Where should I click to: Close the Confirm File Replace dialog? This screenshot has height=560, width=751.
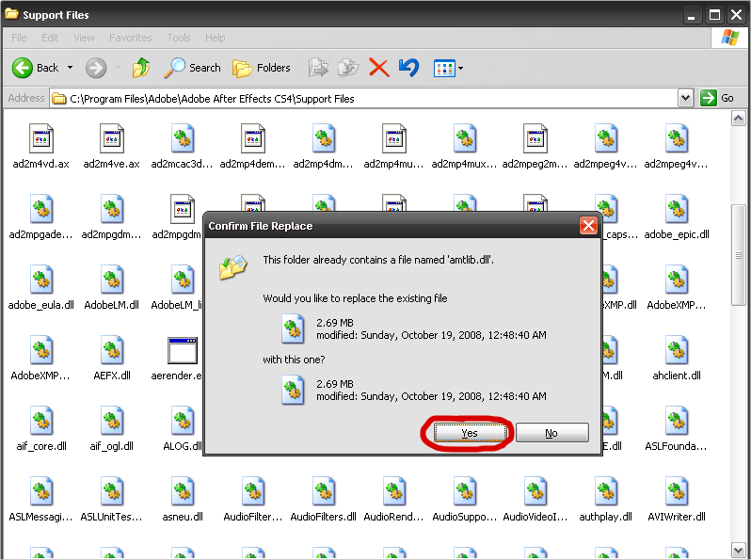[x=588, y=225]
